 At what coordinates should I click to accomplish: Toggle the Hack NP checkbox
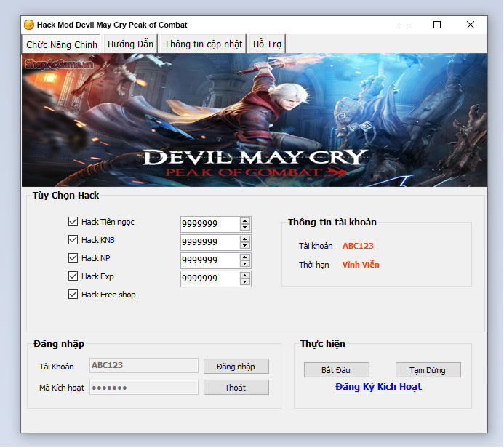73,257
